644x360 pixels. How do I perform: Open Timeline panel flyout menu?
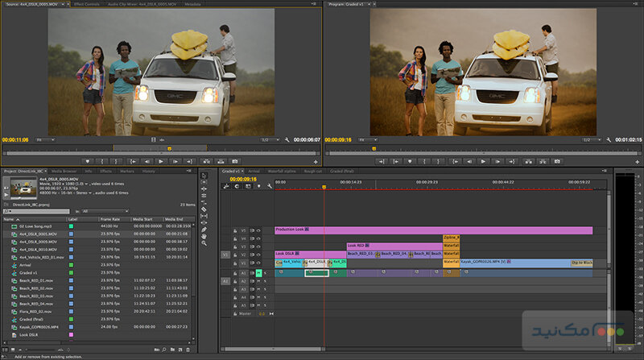605,171
